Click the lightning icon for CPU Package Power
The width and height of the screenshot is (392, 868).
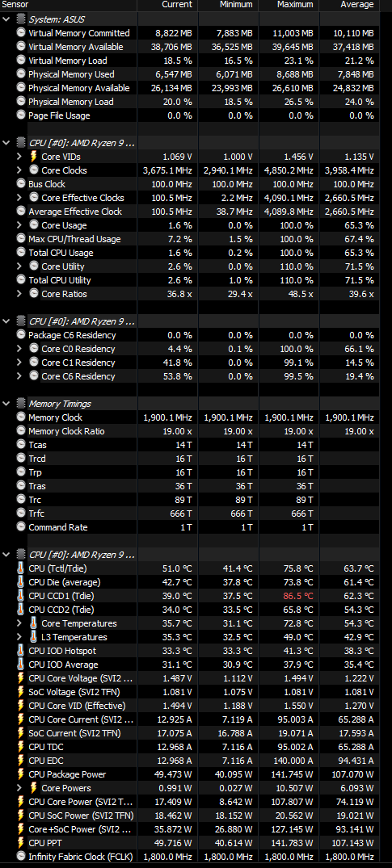(20, 774)
